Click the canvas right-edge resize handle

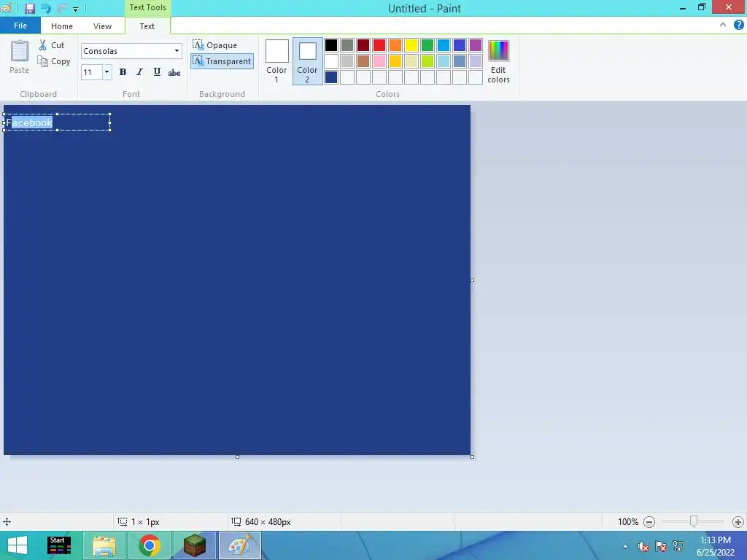click(472, 281)
